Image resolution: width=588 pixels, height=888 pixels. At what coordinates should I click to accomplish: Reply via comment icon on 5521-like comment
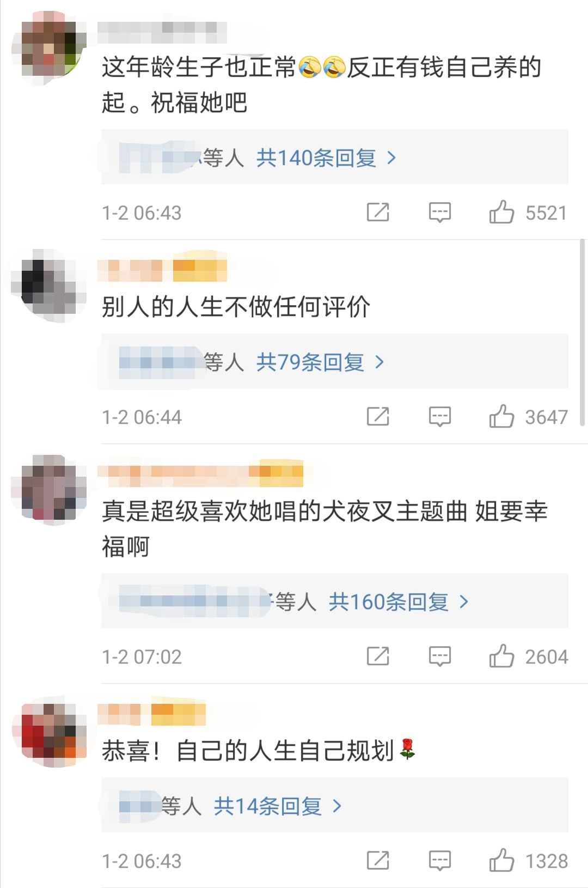click(440, 212)
